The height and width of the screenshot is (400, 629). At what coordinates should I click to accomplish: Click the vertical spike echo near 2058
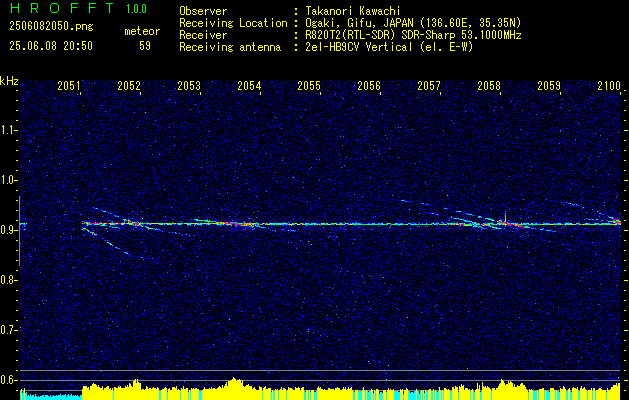click(505, 215)
